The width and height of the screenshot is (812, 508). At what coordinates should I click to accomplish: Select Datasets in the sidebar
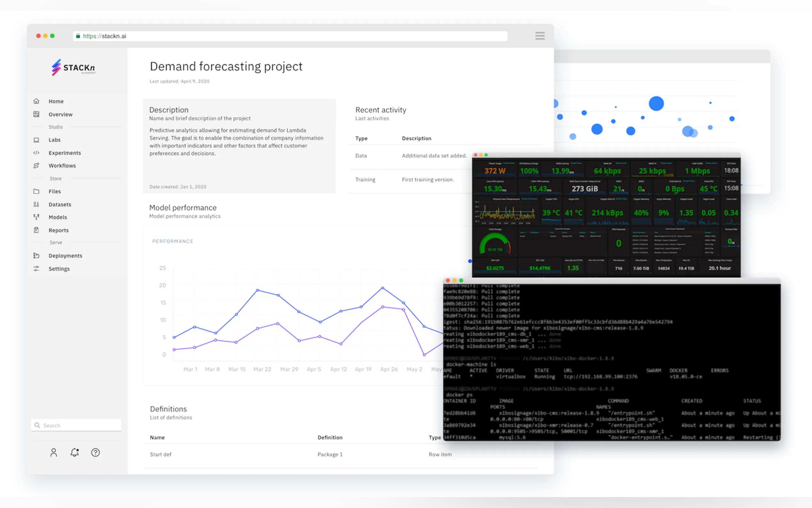coord(60,204)
